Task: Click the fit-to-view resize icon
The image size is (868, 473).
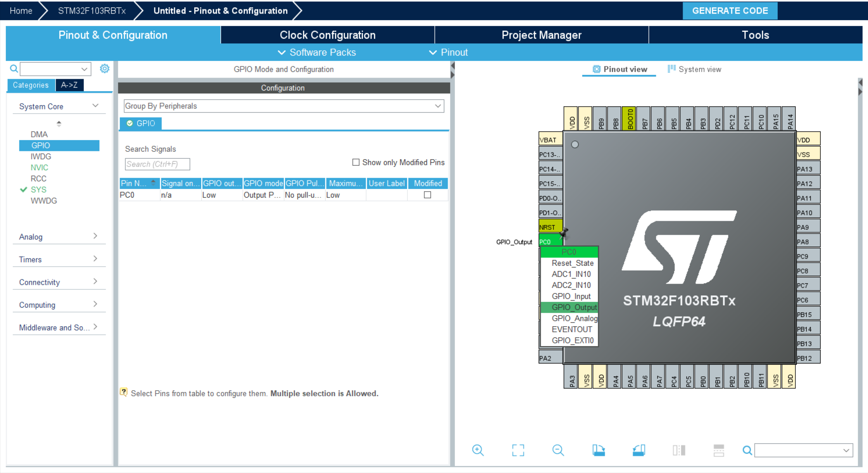Action: tap(518, 450)
